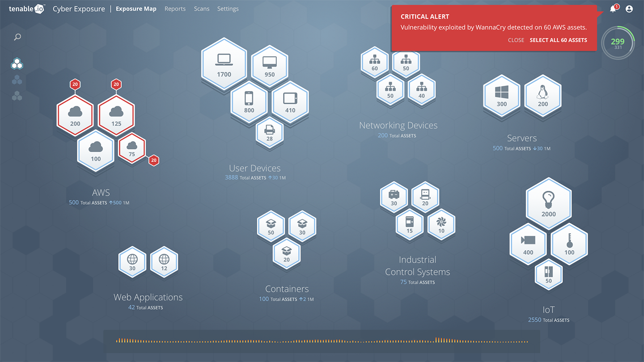Select the light bulb IoT hexagon 2000
Image resolution: width=644 pixels, height=362 pixels.
548,202
